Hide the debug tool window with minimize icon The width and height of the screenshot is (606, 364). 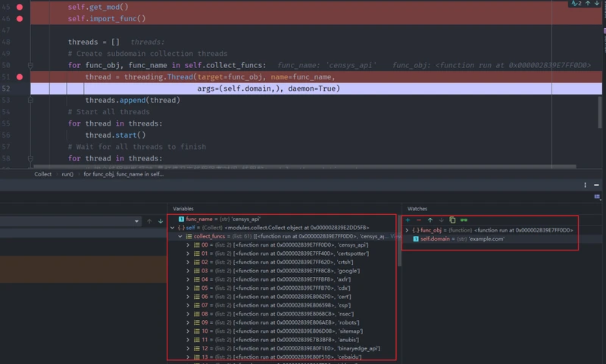[x=596, y=185]
